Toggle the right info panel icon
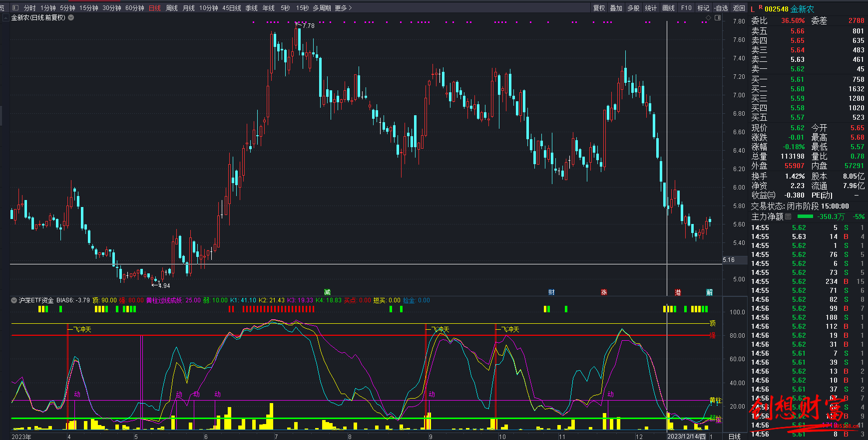The width and height of the screenshot is (868, 440). [x=718, y=18]
